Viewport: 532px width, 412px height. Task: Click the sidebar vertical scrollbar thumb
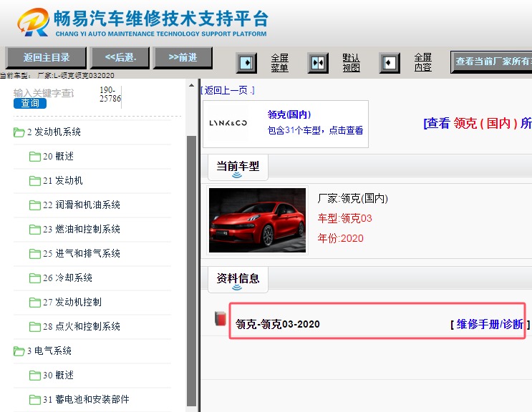click(192, 270)
